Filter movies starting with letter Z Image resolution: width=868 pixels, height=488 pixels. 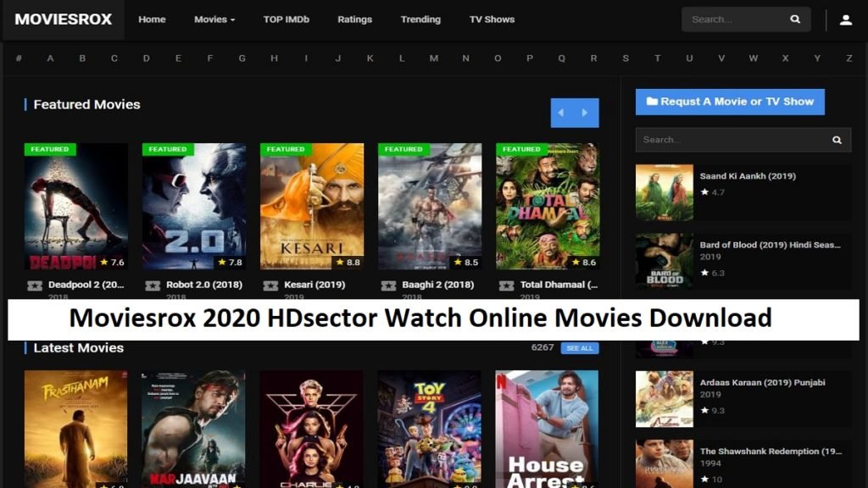[x=849, y=58]
